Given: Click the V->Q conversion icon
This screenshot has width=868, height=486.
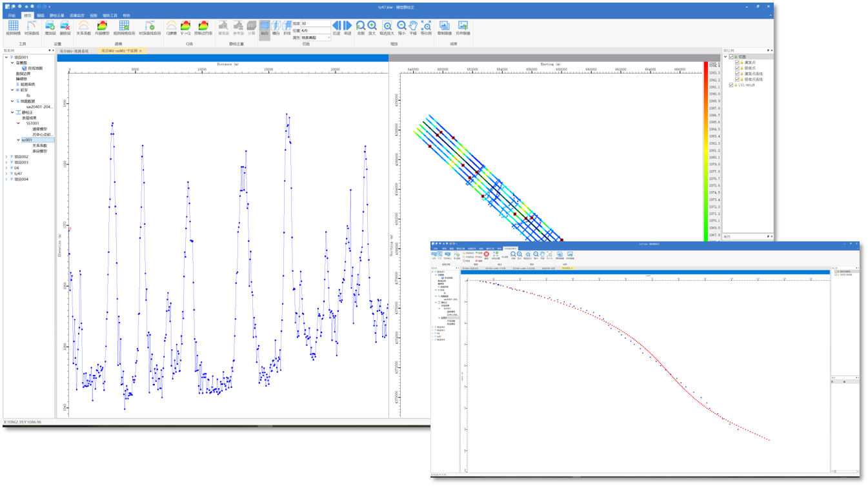Looking at the screenshot, I should pos(185,25).
